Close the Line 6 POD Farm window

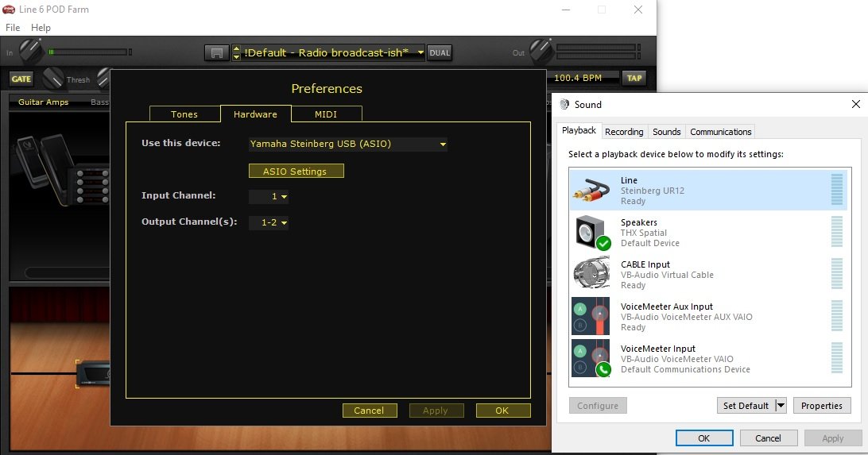click(637, 10)
